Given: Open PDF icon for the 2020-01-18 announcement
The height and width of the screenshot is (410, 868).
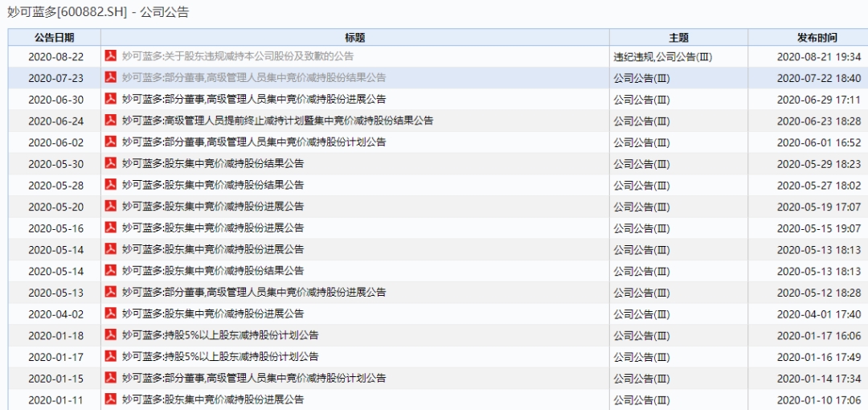Looking at the screenshot, I should (x=111, y=335).
